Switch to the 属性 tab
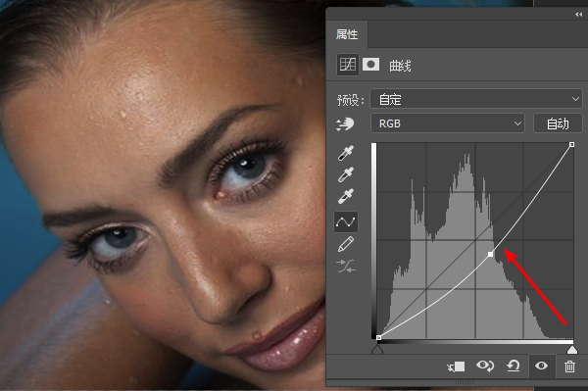 347,34
